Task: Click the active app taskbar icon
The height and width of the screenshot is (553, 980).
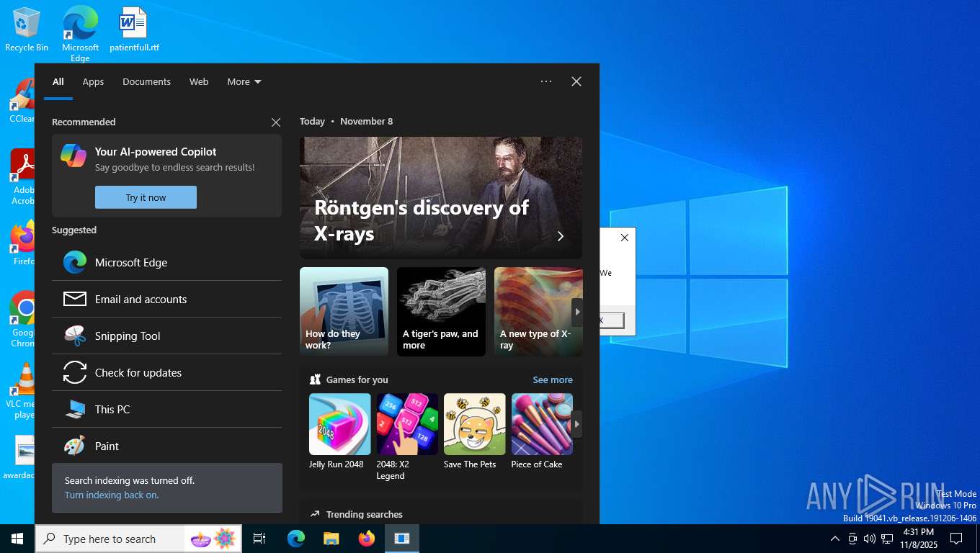Action: click(x=402, y=539)
